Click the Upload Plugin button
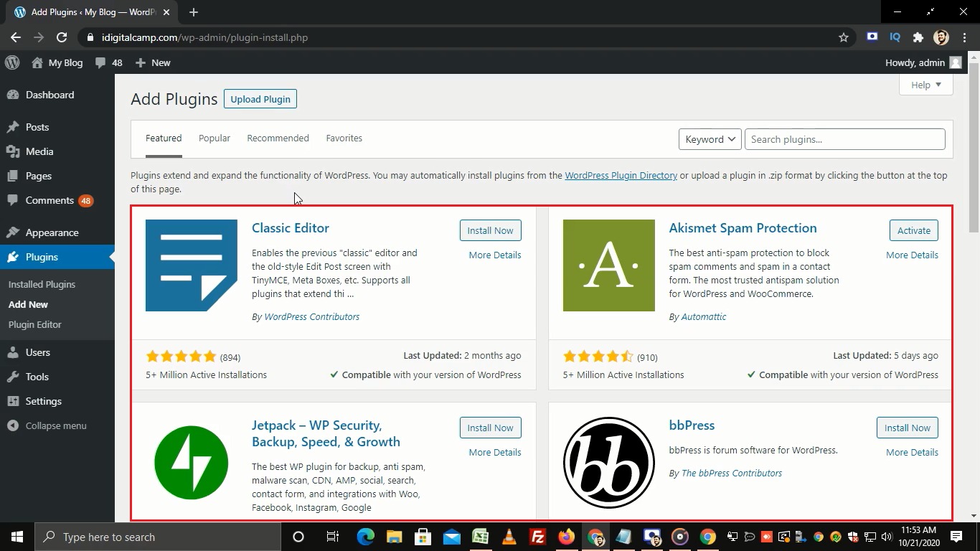This screenshot has height=551, width=980. [x=260, y=99]
